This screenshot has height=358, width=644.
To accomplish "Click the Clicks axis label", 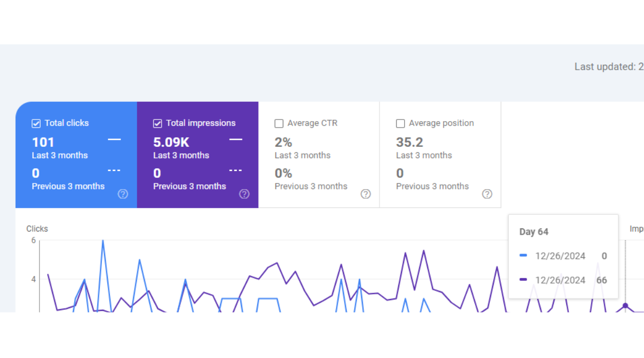I will pos(37,229).
